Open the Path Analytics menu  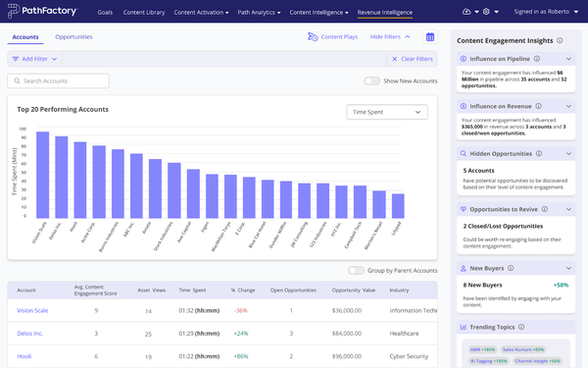tap(259, 12)
